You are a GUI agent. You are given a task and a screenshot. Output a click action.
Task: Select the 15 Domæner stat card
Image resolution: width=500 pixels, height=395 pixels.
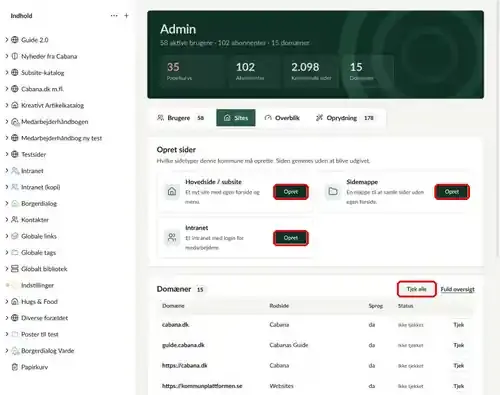[x=368, y=72]
